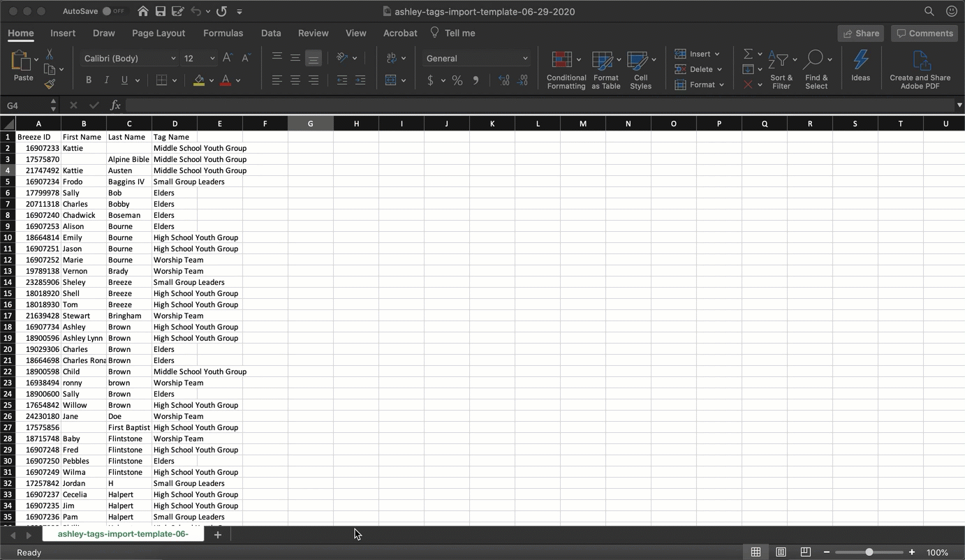The image size is (965, 560).
Task: Click the Increase Font Size icon
Action: [228, 59]
